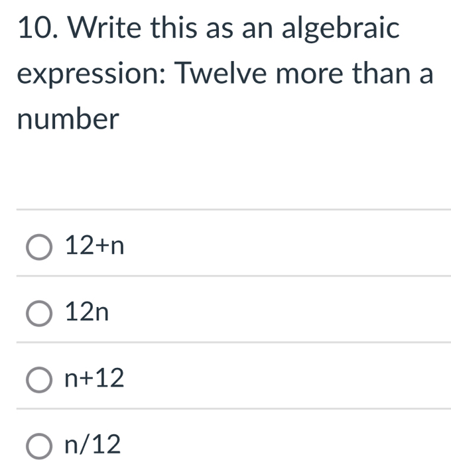Pick the n/12 radio button
The width and height of the screenshot is (451, 476).
[39, 446]
